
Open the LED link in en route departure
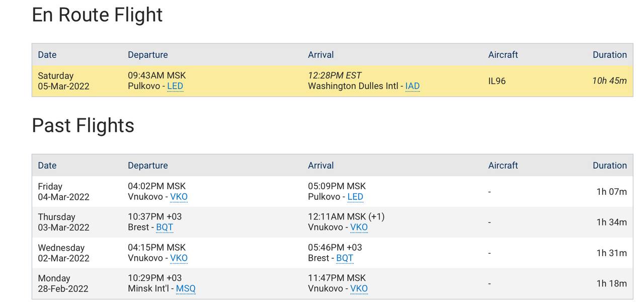click(x=175, y=86)
